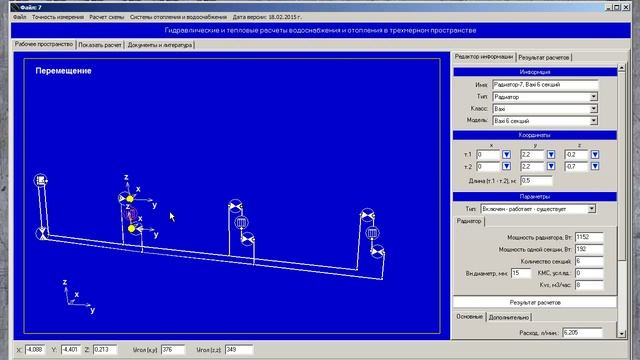640x360 pixels.
Task: Click the upper yellow node of selected radiator
Action: tap(130, 199)
